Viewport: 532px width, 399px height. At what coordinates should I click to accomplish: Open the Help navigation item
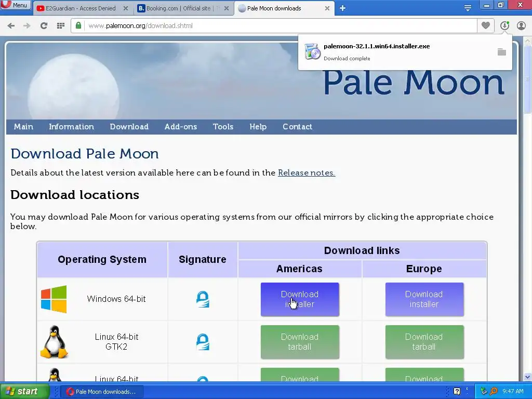tap(258, 127)
